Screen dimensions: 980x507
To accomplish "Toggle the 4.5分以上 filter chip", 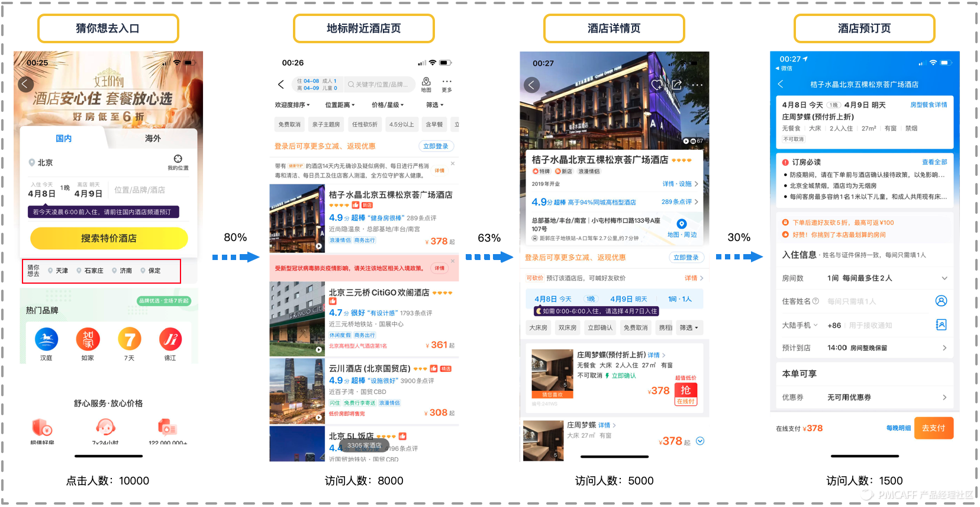I will tap(401, 124).
